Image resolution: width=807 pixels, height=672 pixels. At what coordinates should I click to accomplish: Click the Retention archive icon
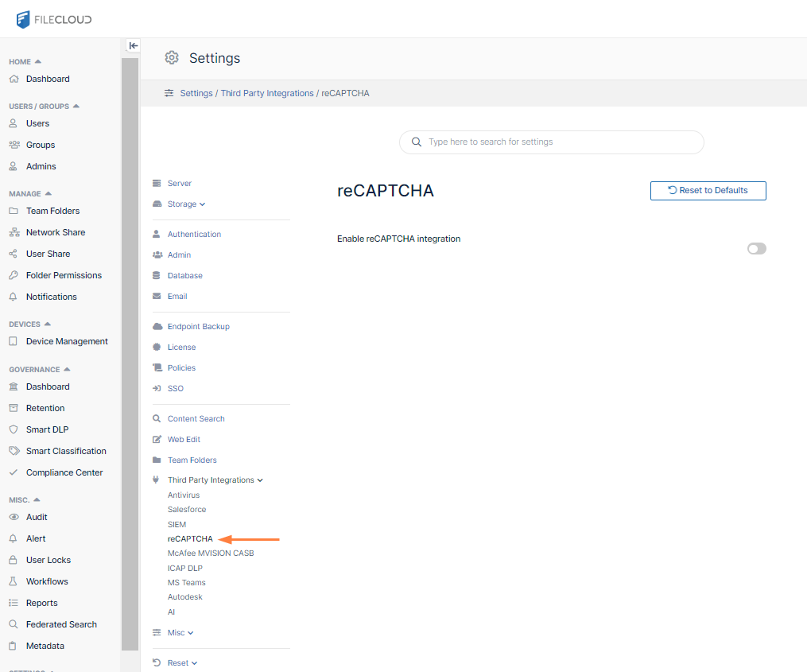[14, 408]
